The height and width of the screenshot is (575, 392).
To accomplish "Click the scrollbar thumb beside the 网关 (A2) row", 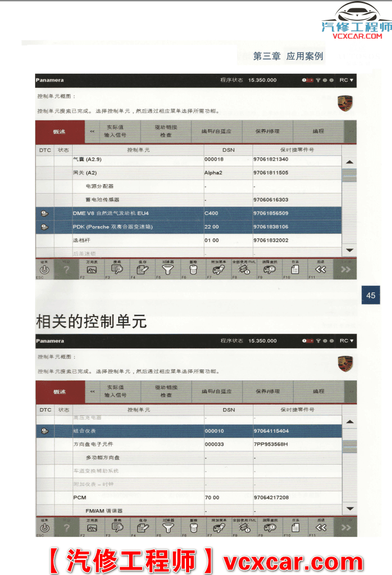I will click(349, 175).
